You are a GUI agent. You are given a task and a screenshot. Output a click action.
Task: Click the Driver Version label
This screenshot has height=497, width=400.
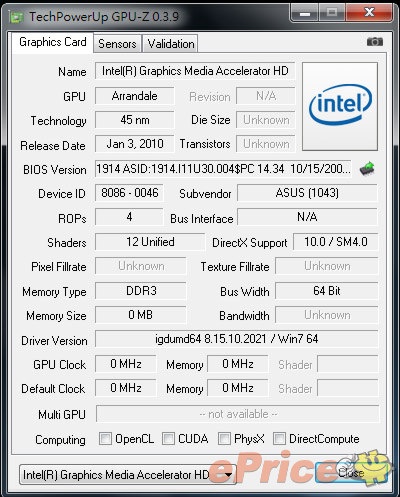(54, 341)
